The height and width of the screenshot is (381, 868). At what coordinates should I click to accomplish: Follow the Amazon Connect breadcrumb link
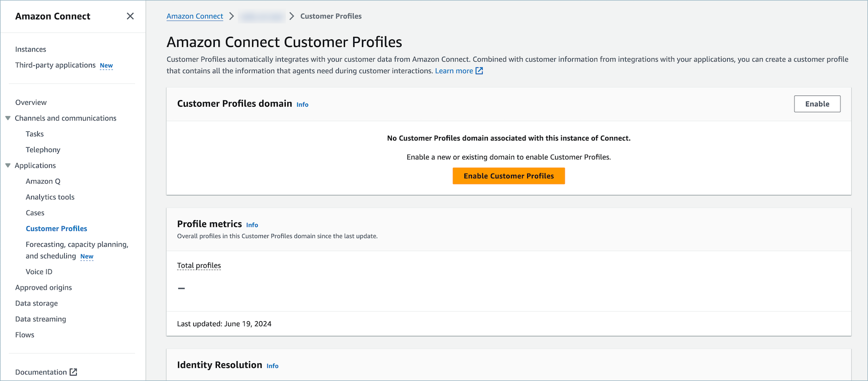pyautogui.click(x=194, y=16)
